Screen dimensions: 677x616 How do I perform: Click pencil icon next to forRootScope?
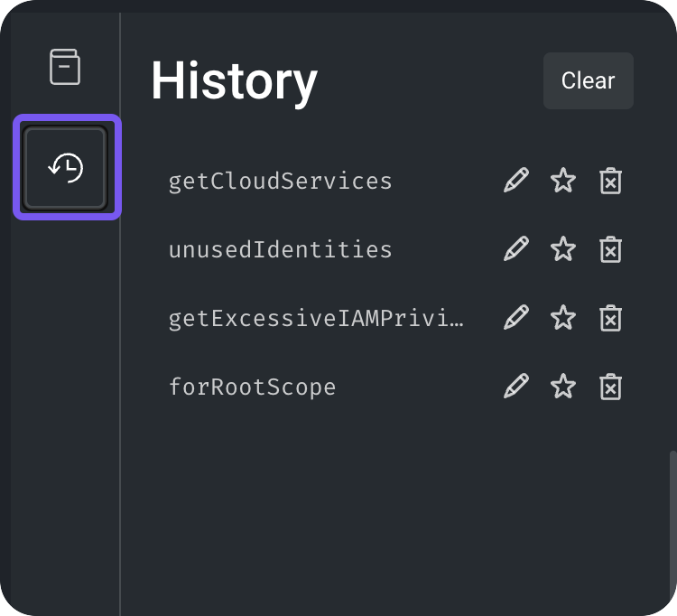click(515, 387)
